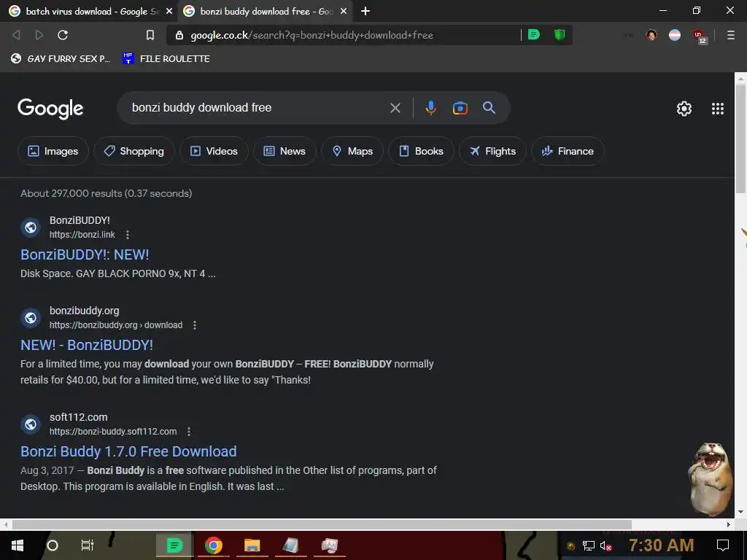Switch to bonzi buddy download free tab
This screenshot has width=747, height=560.
click(x=264, y=11)
